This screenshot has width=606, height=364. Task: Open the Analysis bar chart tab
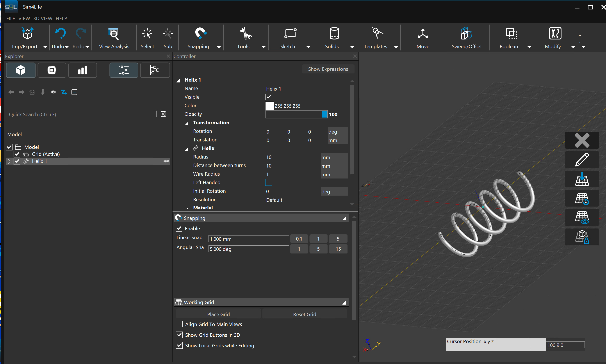tap(82, 70)
